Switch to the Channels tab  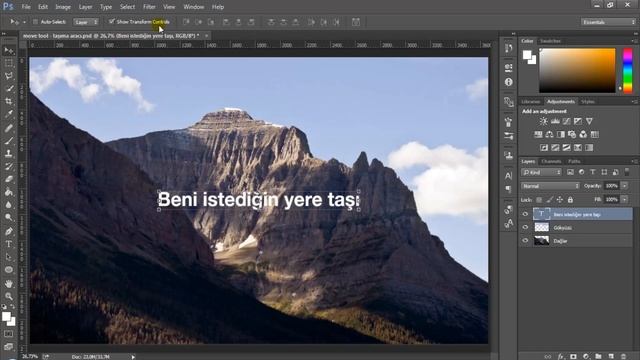(551, 162)
